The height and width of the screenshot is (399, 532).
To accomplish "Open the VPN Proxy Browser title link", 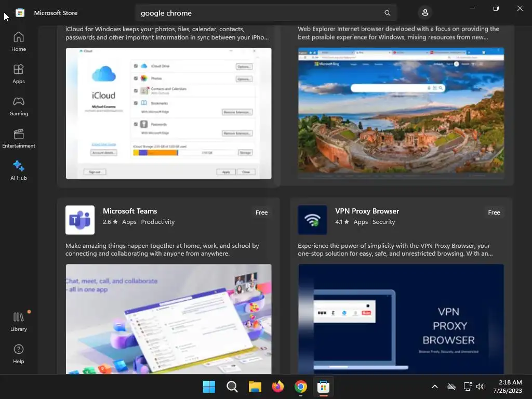I will pyautogui.click(x=367, y=211).
